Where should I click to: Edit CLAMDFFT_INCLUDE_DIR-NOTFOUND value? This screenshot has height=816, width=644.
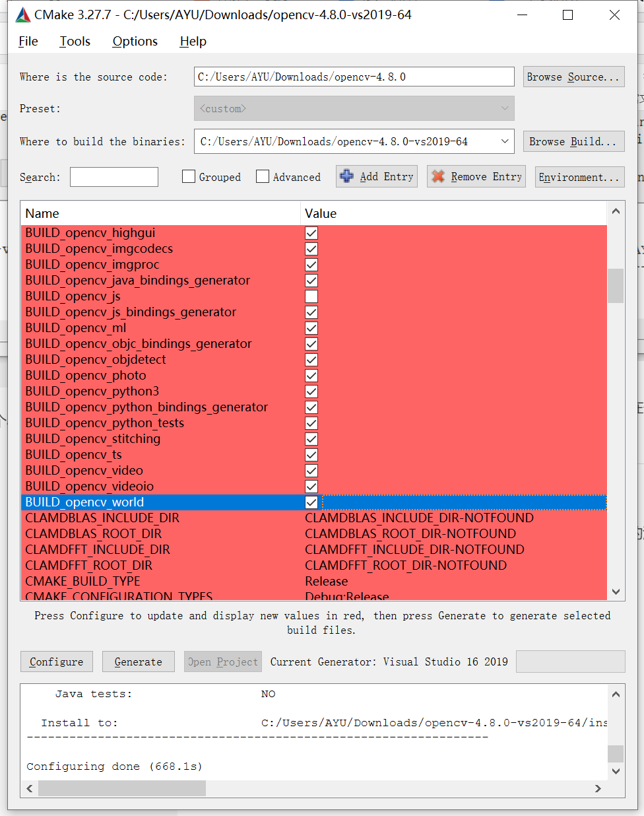[x=414, y=550]
